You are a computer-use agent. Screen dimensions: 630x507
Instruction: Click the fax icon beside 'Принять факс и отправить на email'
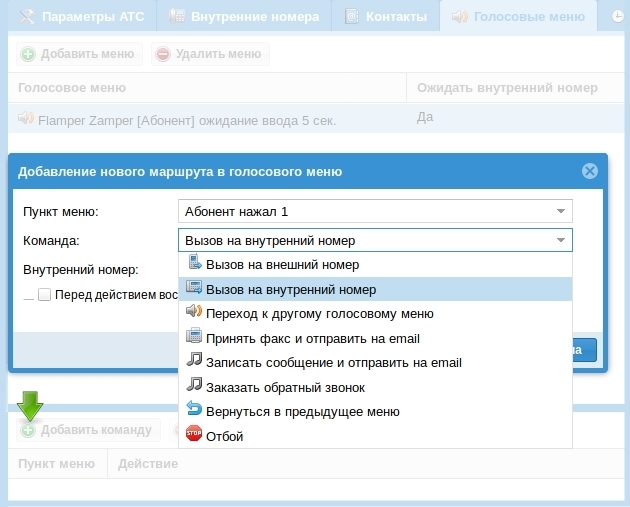point(194,338)
